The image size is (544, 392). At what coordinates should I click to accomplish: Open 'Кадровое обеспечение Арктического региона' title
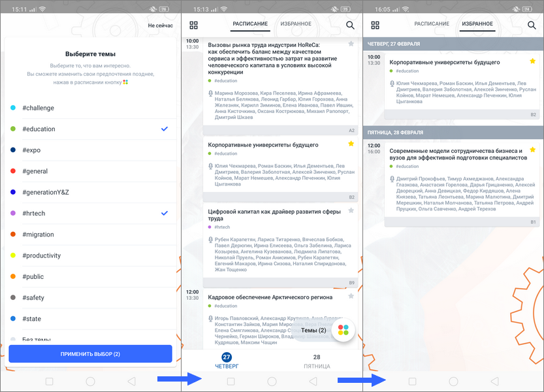click(270, 297)
